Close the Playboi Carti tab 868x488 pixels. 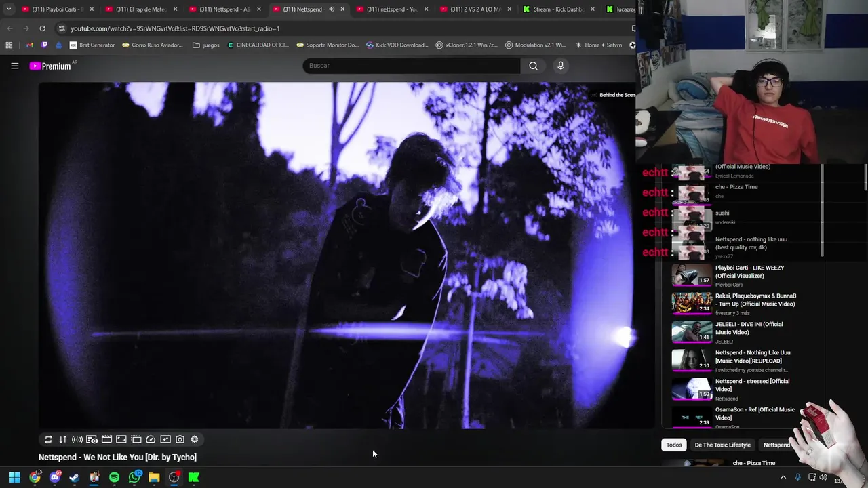[x=92, y=9]
